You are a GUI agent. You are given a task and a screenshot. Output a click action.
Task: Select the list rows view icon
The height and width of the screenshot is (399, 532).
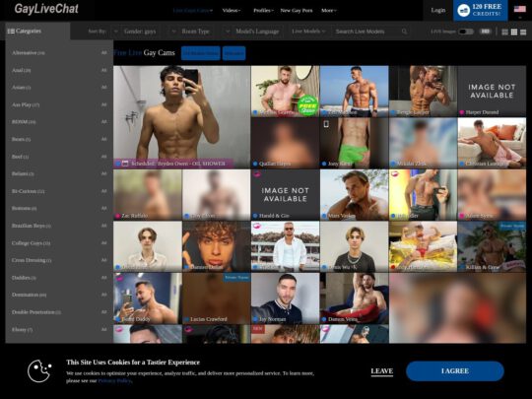523,32
